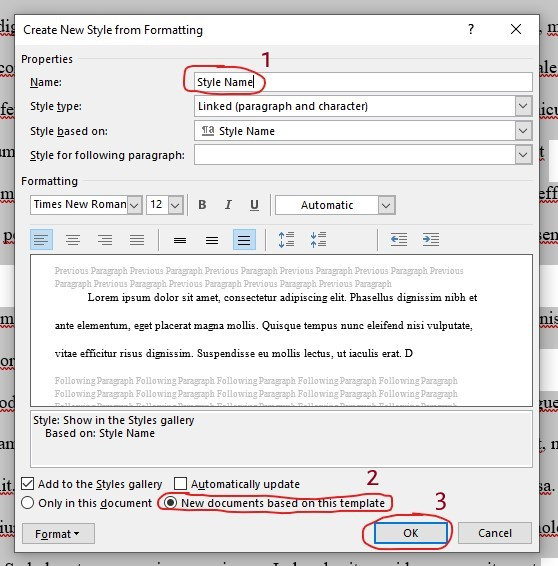Click the style formatting preview pane
This screenshot has width=558, height=566.
coord(281,330)
